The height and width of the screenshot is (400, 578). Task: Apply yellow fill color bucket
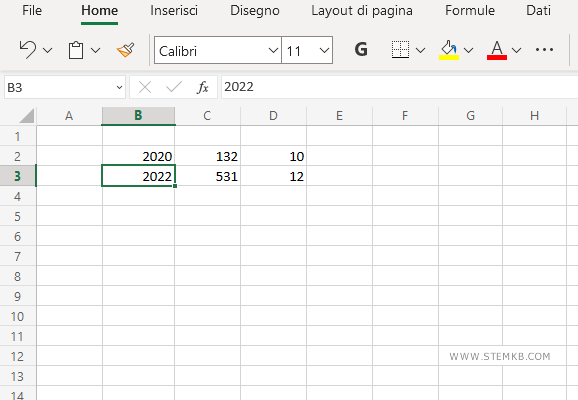[449, 50]
